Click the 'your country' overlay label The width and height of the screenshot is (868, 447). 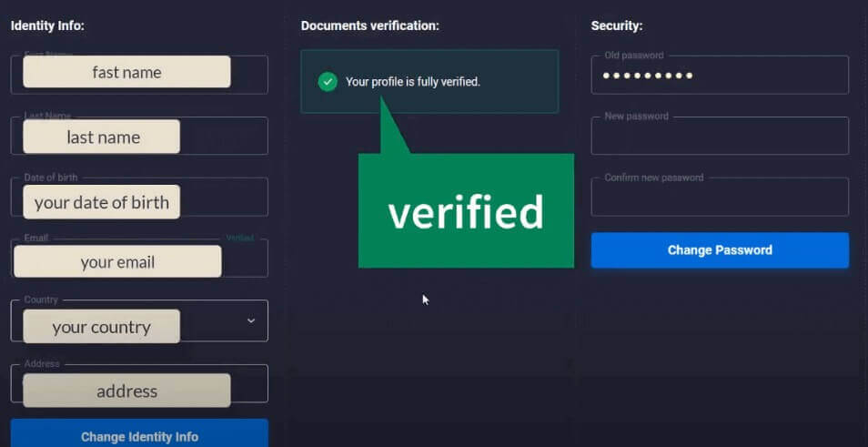101,327
